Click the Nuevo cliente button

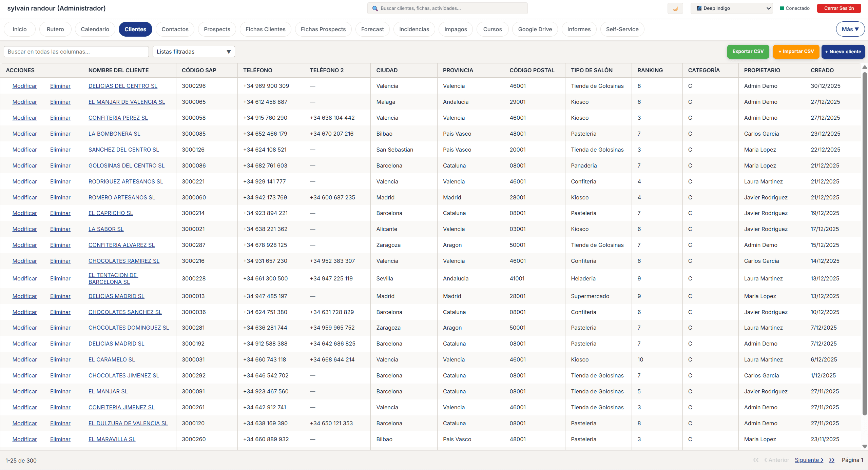point(843,52)
